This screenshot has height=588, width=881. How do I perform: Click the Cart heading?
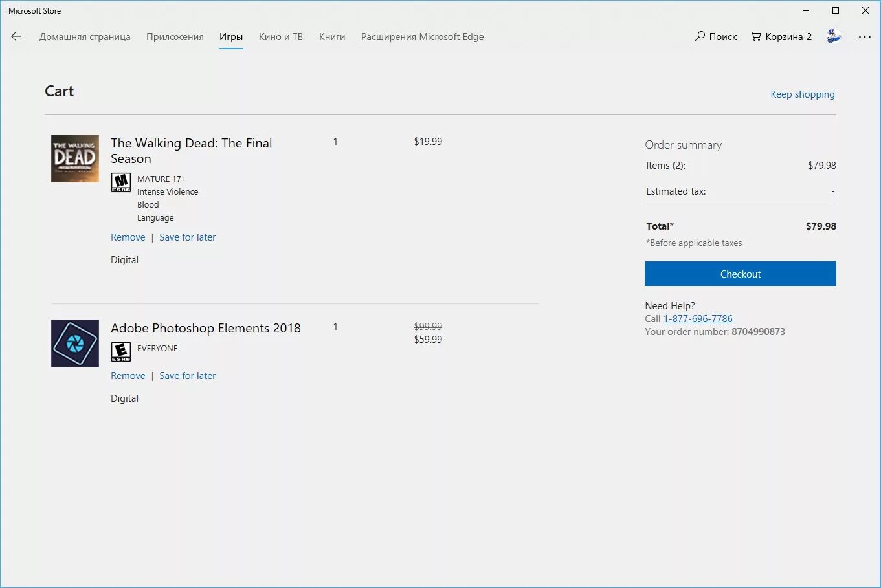point(59,91)
